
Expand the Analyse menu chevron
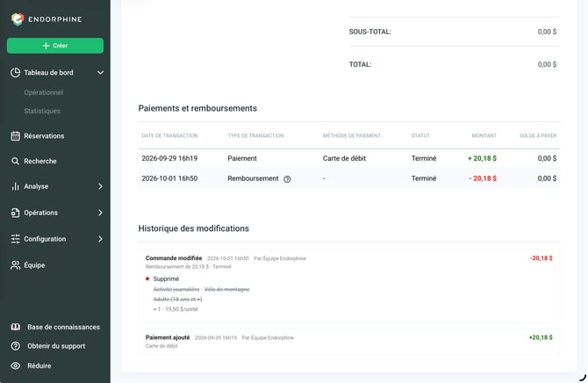[x=100, y=186]
